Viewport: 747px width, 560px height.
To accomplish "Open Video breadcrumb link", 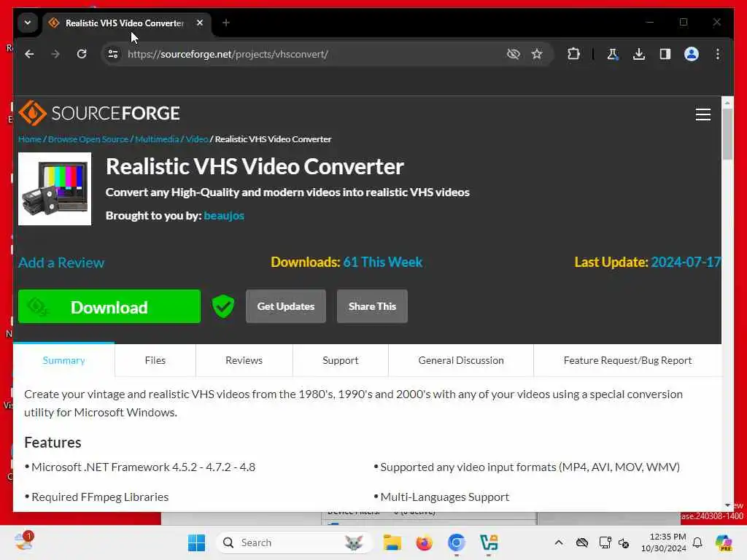I will coord(197,139).
